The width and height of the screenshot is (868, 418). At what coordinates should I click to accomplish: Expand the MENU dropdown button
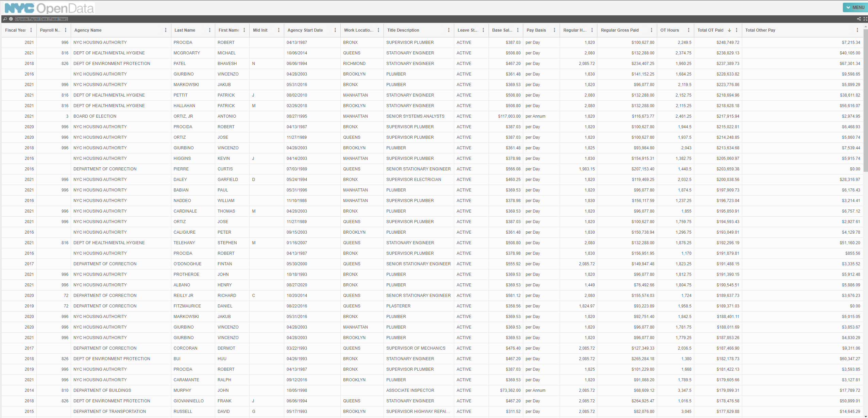click(x=855, y=7)
